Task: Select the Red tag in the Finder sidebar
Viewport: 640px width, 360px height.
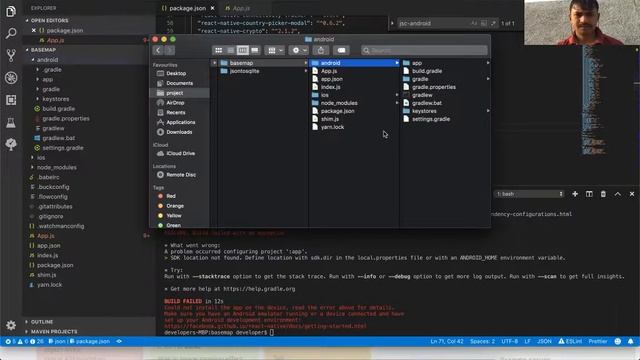Action: [x=171, y=196]
